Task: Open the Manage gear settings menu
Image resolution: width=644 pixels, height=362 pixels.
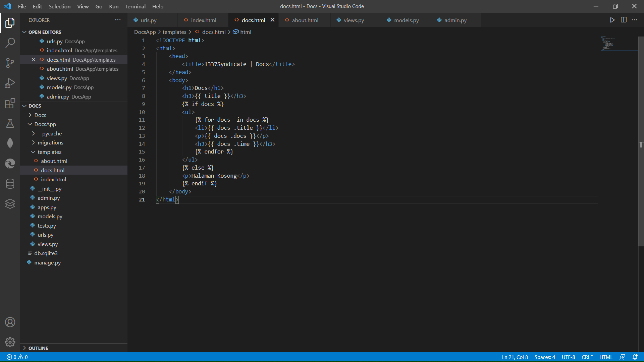Action: click(x=10, y=342)
